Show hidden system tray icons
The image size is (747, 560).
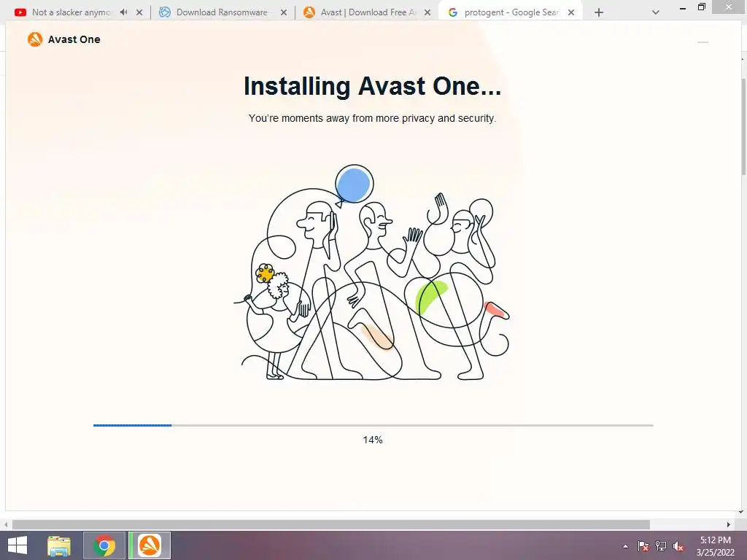pyautogui.click(x=625, y=546)
